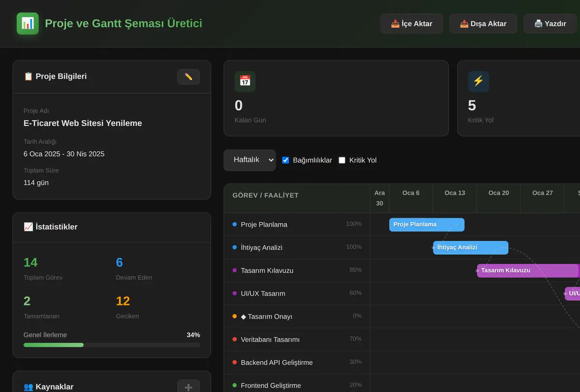This screenshot has height=392, width=580.
Task: Click the İçe Aktar button
Action: coord(411,24)
